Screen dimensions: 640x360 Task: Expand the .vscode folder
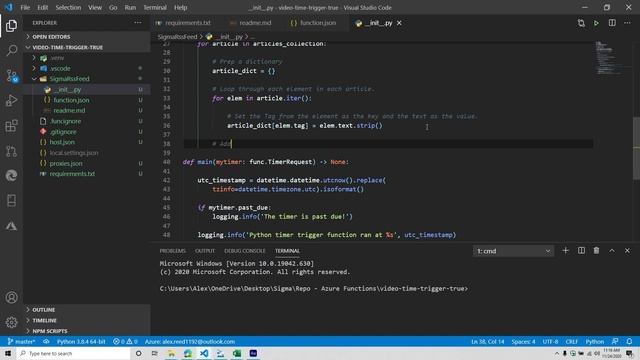pyautogui.click(x=60, y=69)
